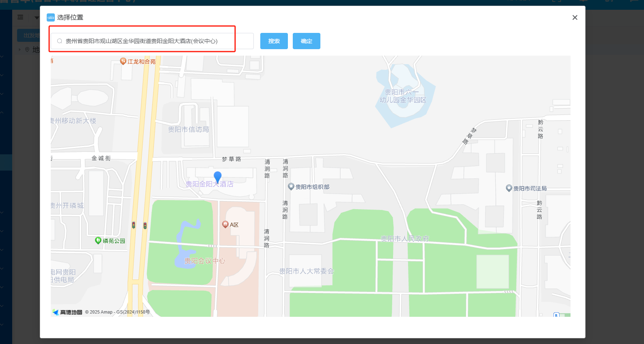The height and width of the screenshot is (344, 644).
Task: Click the 贵阳市人大常委会 label on the map
Action: tap(306, 271)
